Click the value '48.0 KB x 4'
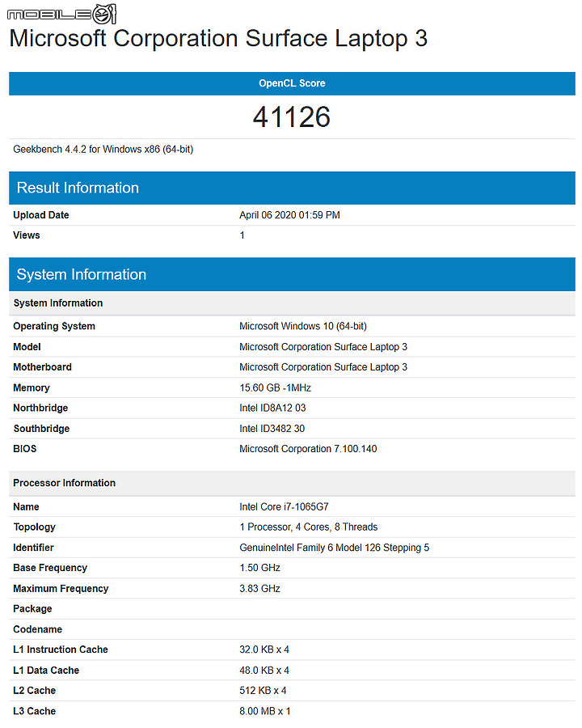The height and width of the screenshot is (728, 582). (x=264, y=671)
